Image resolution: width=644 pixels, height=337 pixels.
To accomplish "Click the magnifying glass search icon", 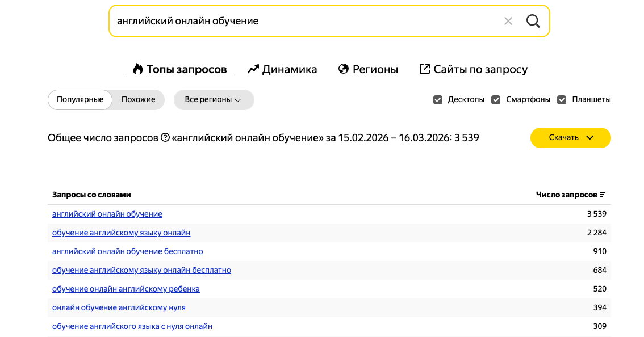I will tap(533, 21).
